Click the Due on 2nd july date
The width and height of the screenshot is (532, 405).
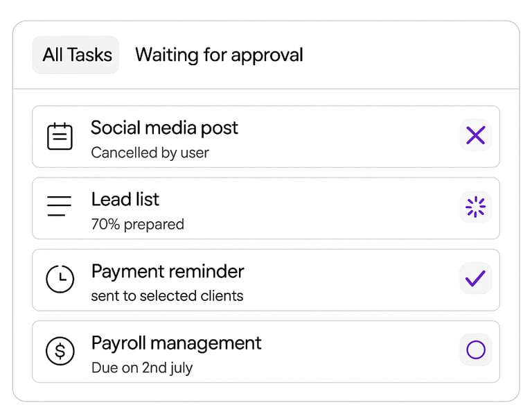click(x=141, y=368)
